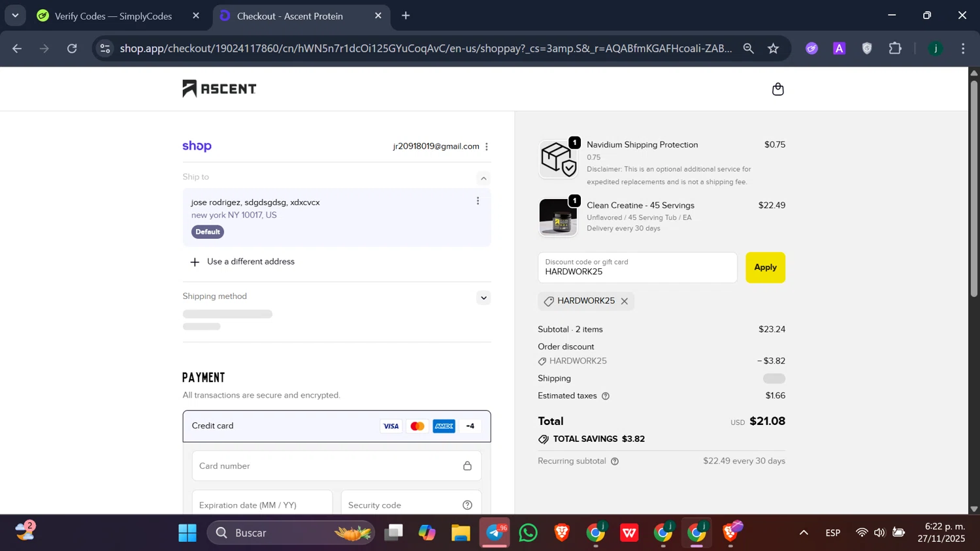Close the Verify Codes SimplyCodes tab
This screenshot has width=980, height=551.
coord(196,16)
